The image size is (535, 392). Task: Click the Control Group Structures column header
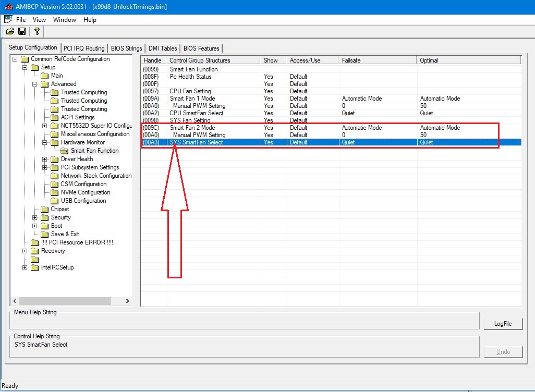click(214, 60)
